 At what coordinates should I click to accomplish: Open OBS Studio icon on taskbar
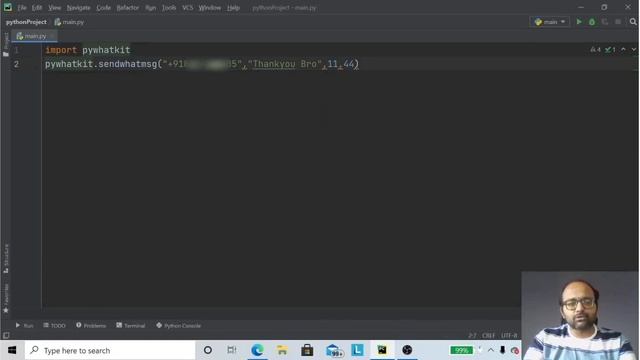coord(407,350)
